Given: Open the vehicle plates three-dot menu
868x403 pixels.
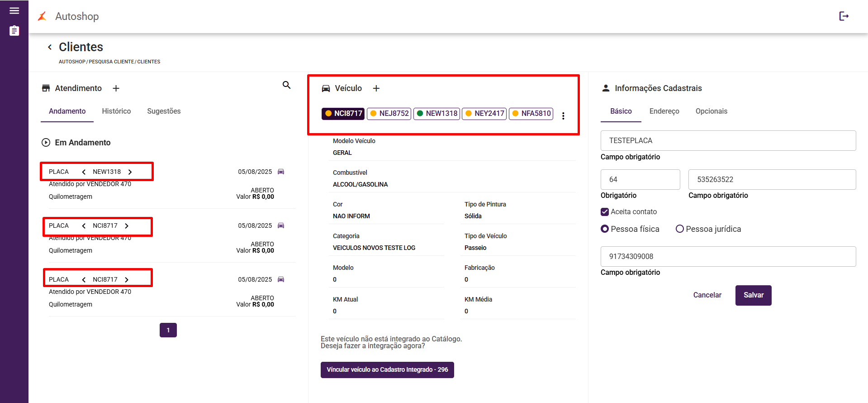Looking at the screenshot, I should coord(563,116).
